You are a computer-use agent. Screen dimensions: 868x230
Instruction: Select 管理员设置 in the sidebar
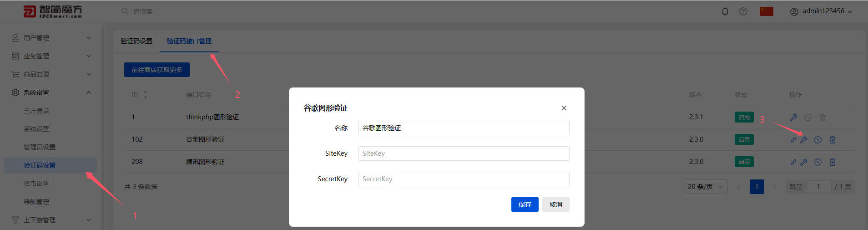(40, 147)
